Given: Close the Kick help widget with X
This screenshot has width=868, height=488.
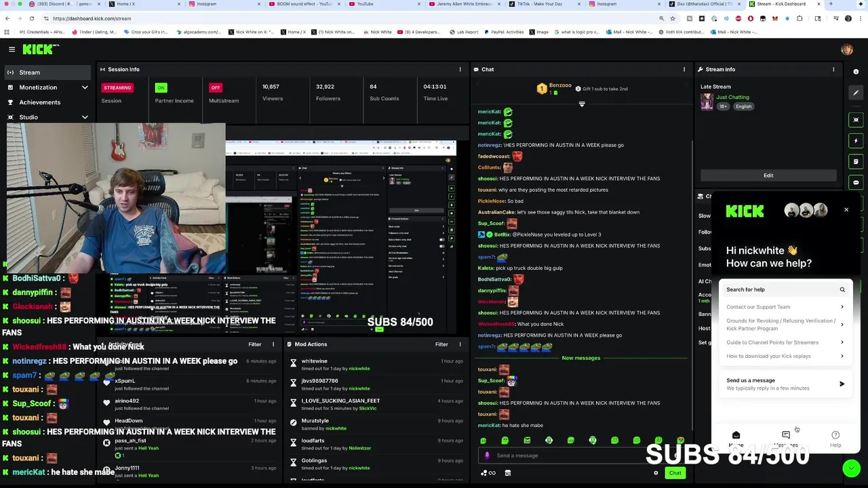Looking at the screenshot, I should tap(846, 209).
